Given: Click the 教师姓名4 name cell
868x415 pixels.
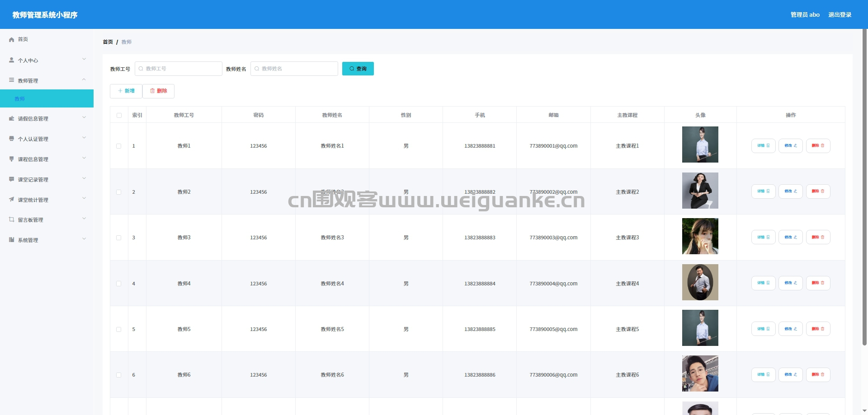Looking at the screenshot, I should 332,284.
